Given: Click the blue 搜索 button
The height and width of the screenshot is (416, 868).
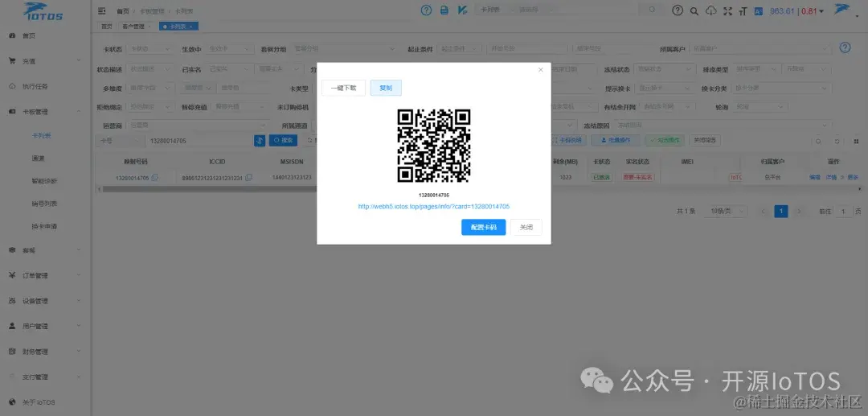Looking at the screenshot, I should coord(284,141).
